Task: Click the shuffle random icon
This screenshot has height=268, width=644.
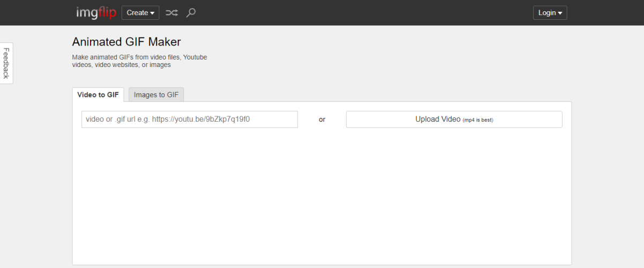Action: 171,12
